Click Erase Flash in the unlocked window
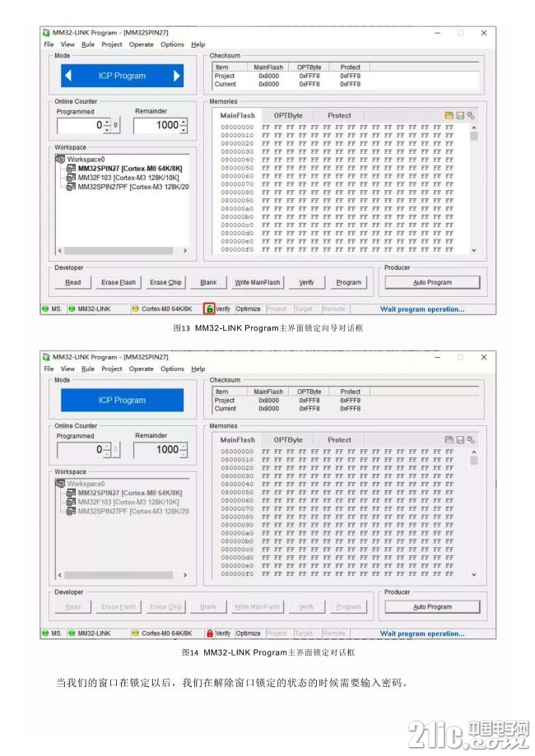The height and width of the screenshot is (756, 535). point(119,282)
